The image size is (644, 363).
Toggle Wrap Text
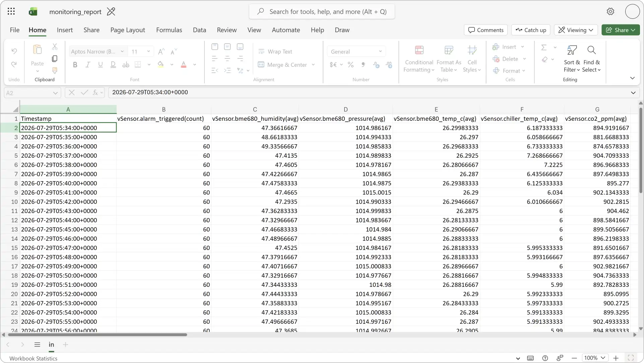[x=275, y=52]
